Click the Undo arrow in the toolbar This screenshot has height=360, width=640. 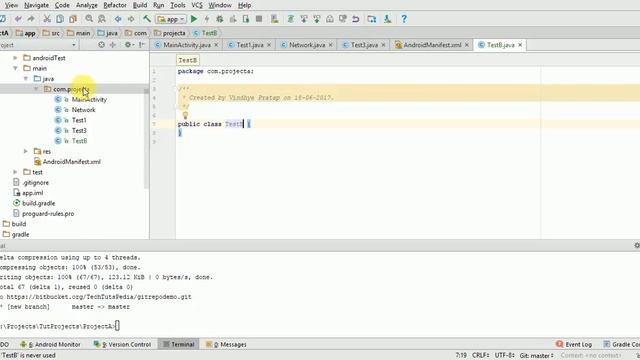[18, 19]
